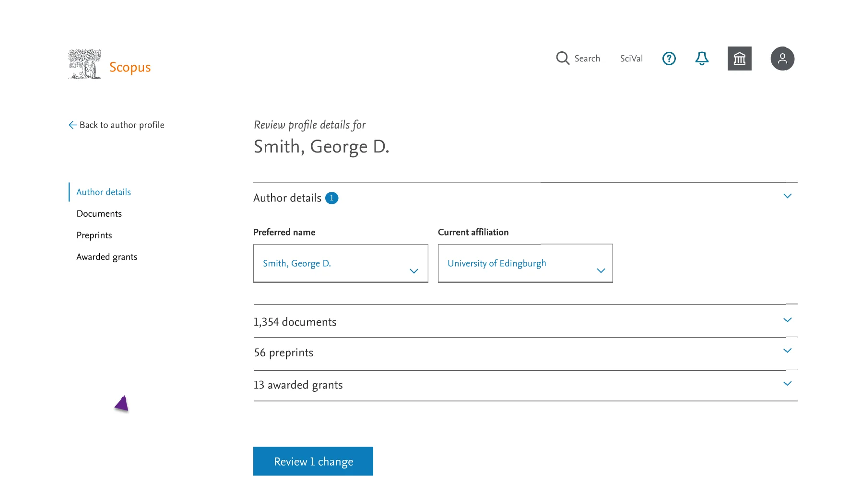Click the help question mark icon
Viewport: 850px width, 504px height.
[x=669, y=59]
